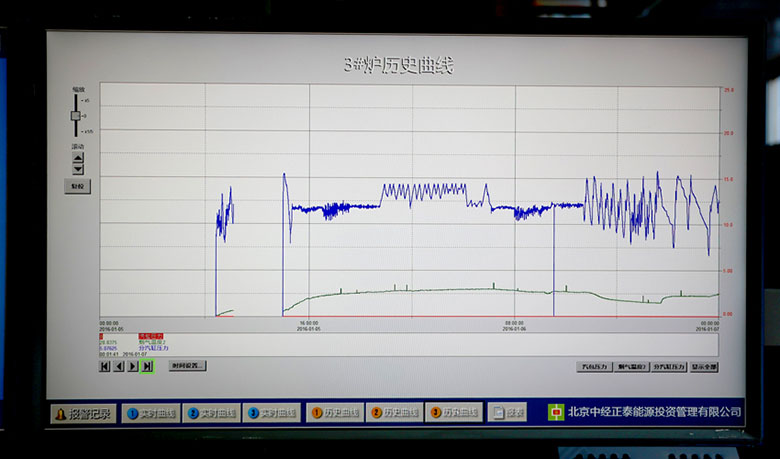Click the zoom (缩放) slider handle
The image size is (780, 459).
click(75, 116)
